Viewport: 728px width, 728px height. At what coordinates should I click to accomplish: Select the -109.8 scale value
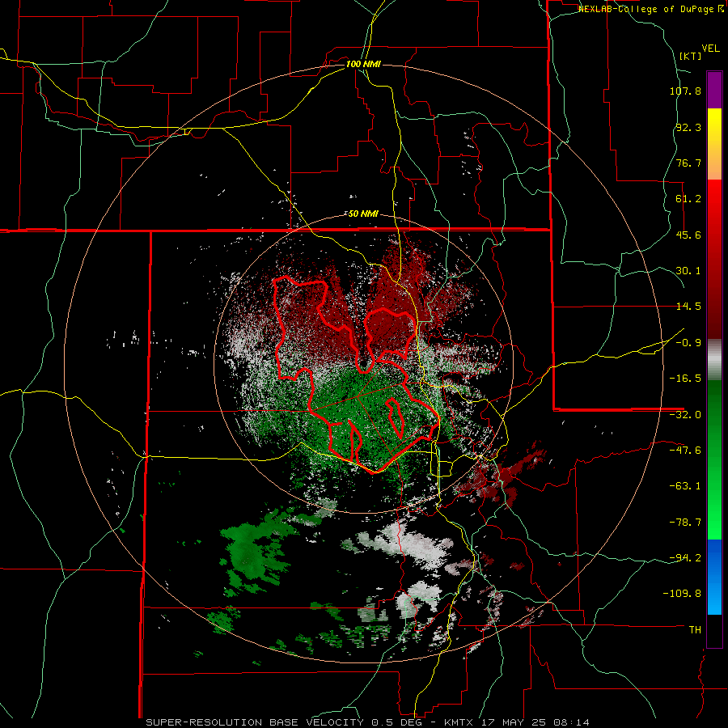click(x=682, y=594)
